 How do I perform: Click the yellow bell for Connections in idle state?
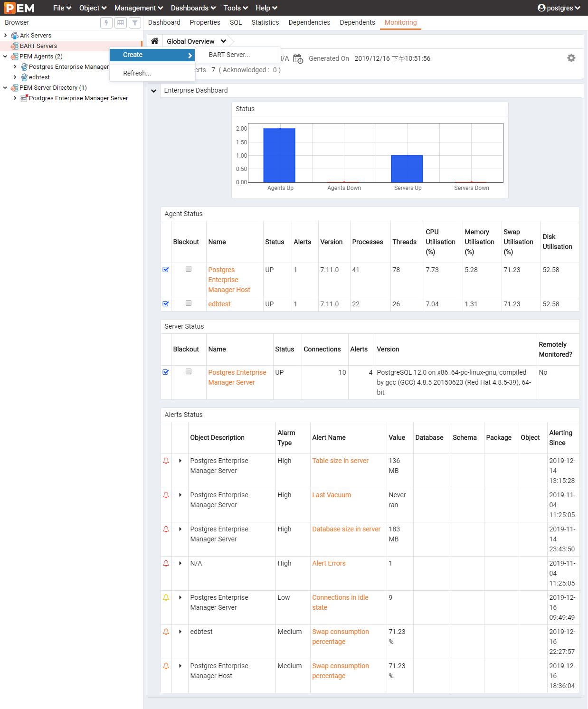coord(166,597)
